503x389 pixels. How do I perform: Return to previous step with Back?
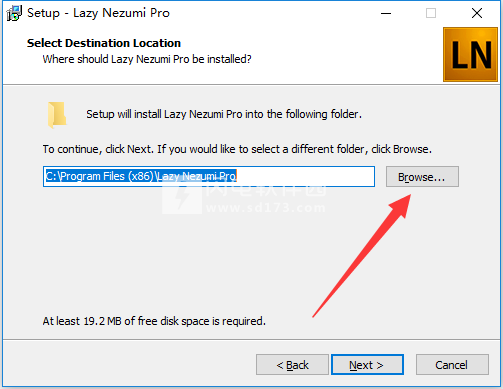tap(292, 365)
